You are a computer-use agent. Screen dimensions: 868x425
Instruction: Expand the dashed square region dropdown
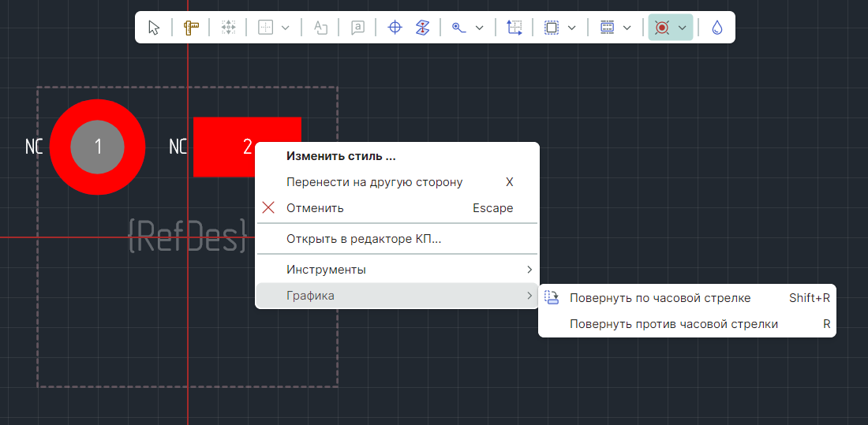click(572, 27)
